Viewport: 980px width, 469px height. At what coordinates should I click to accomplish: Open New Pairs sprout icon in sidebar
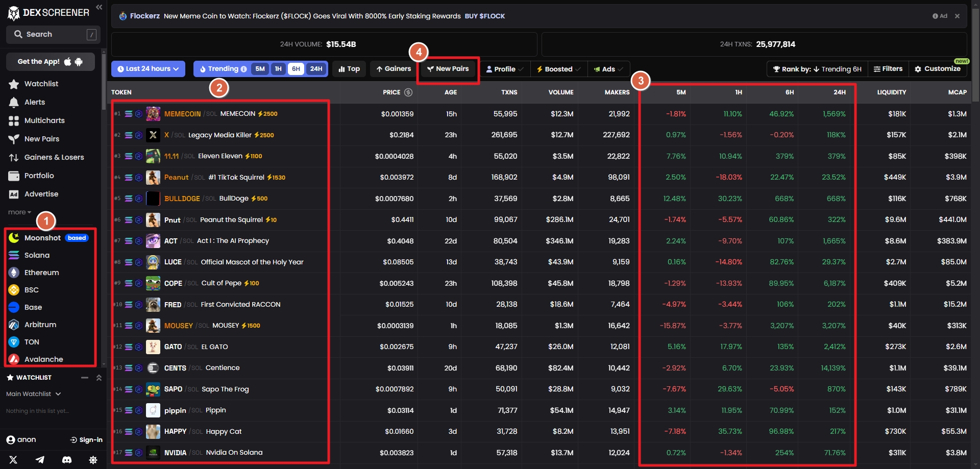14,139
